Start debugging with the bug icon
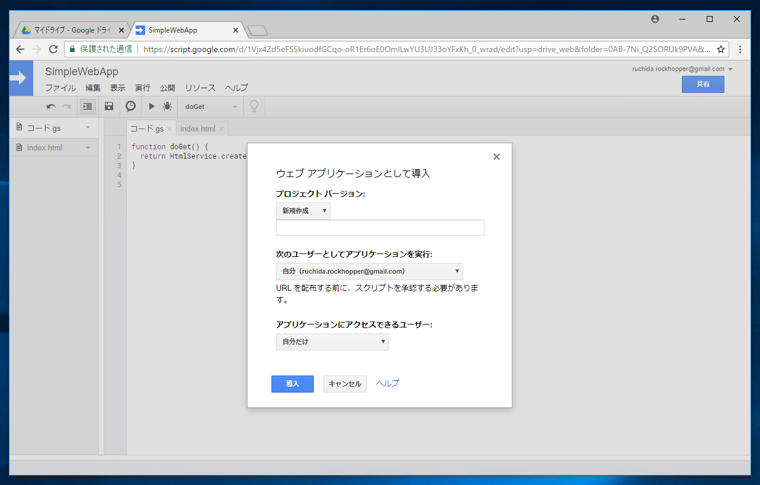Screen dimensions: 760x485 [167, 106]
